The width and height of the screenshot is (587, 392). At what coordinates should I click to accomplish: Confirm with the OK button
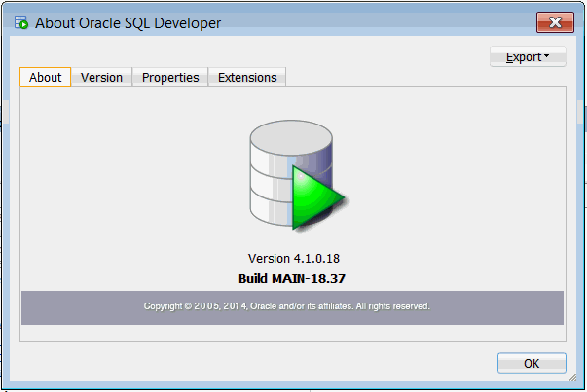click(x=532, y=363)
